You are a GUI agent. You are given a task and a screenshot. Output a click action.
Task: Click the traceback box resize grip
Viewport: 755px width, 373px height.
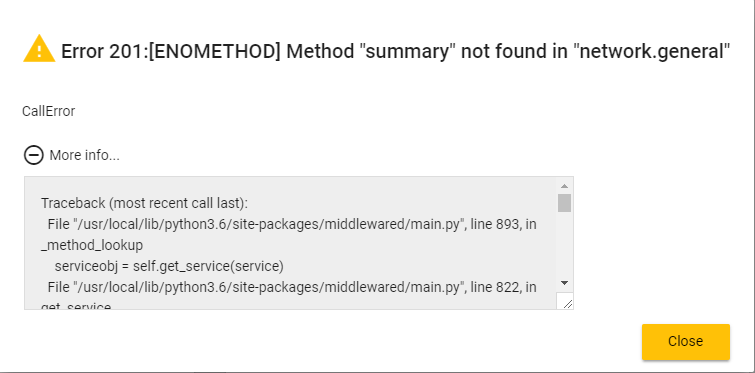tap(567, 302)
